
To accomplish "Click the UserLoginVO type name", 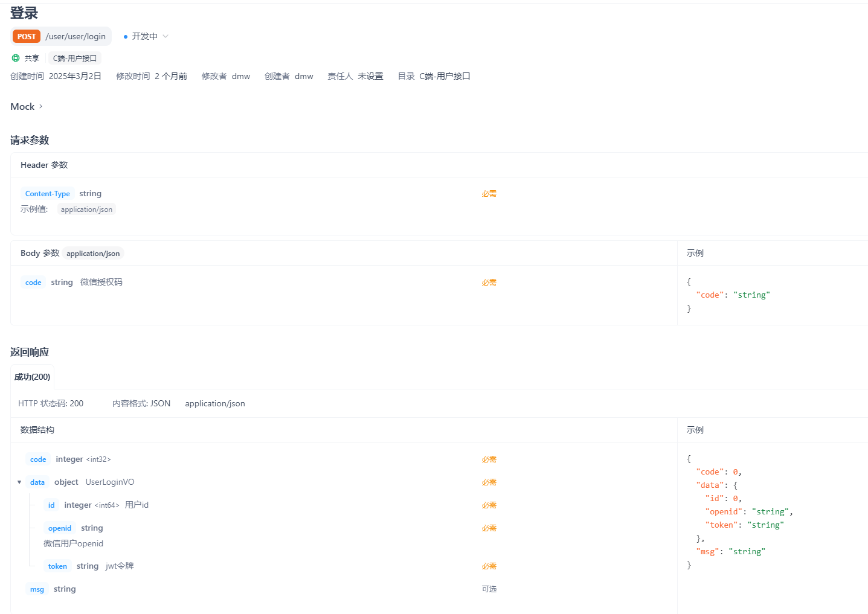I will (110, 482).
